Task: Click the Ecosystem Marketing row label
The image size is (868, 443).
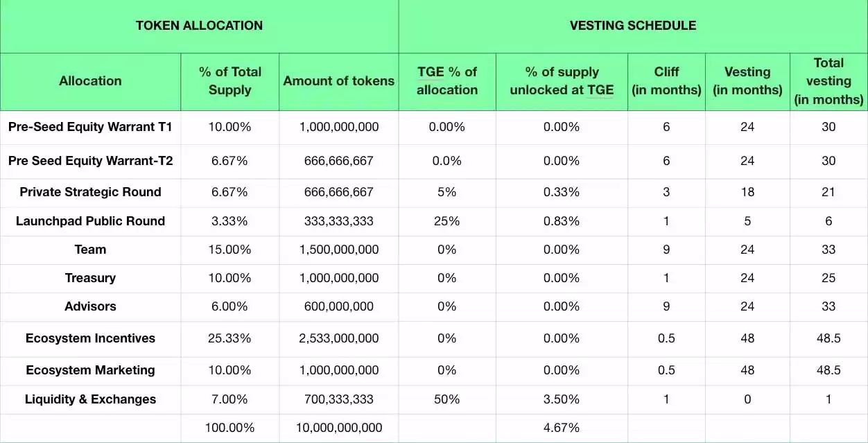Action: 90,370
